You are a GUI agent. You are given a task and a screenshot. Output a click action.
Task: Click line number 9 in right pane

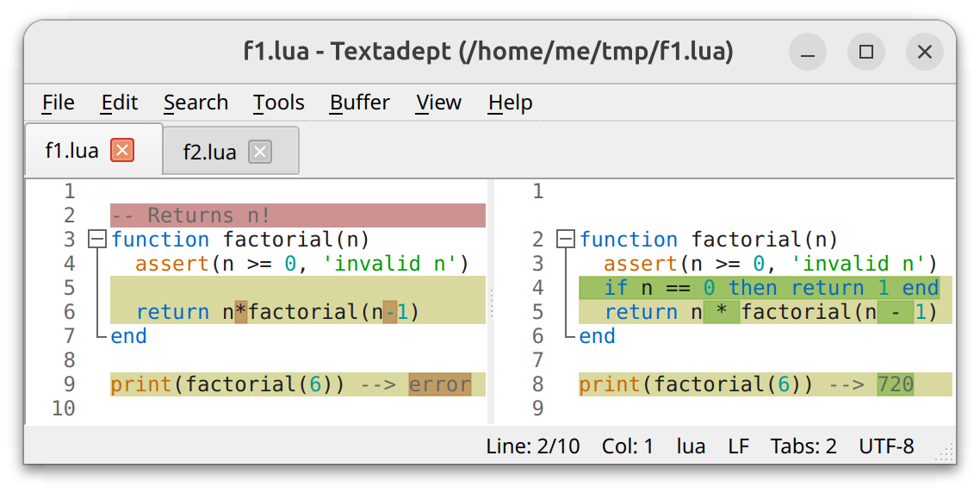point(537,408)
